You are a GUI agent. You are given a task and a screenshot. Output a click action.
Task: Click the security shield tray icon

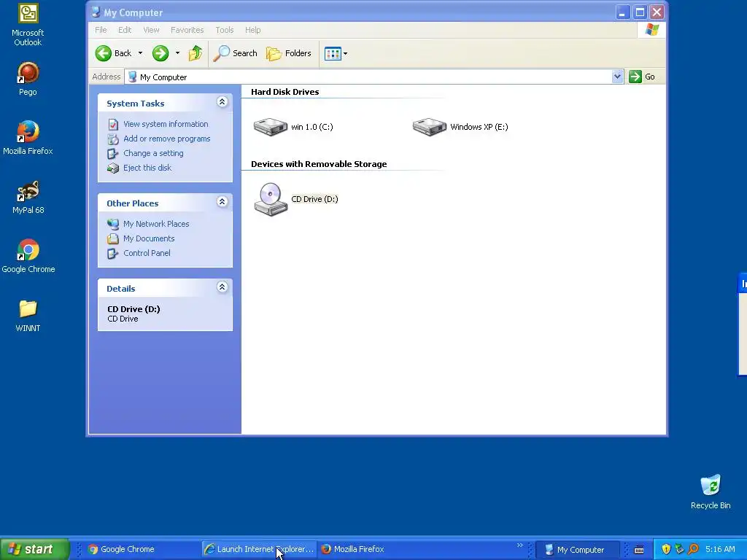(666, 550)
